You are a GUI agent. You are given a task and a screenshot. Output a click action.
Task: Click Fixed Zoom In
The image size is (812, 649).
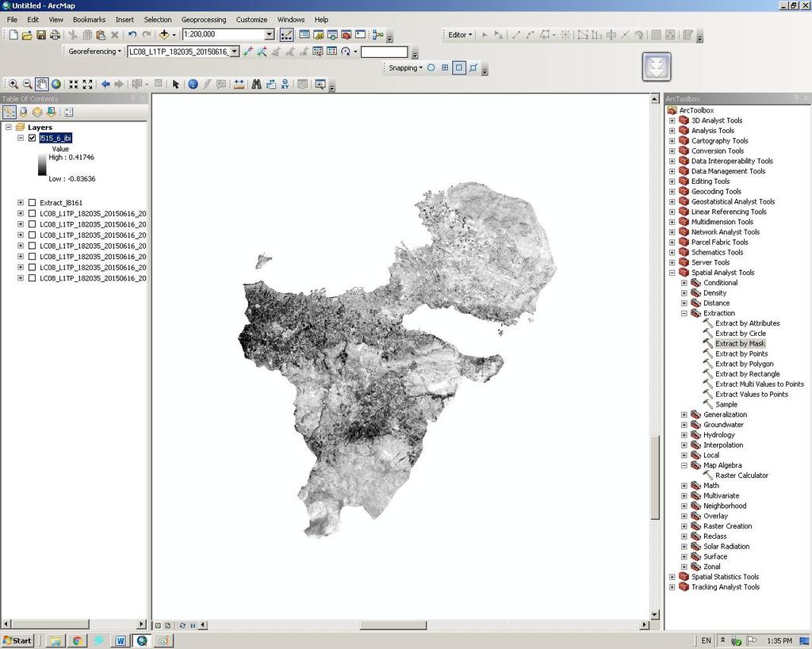pos(74,84)
